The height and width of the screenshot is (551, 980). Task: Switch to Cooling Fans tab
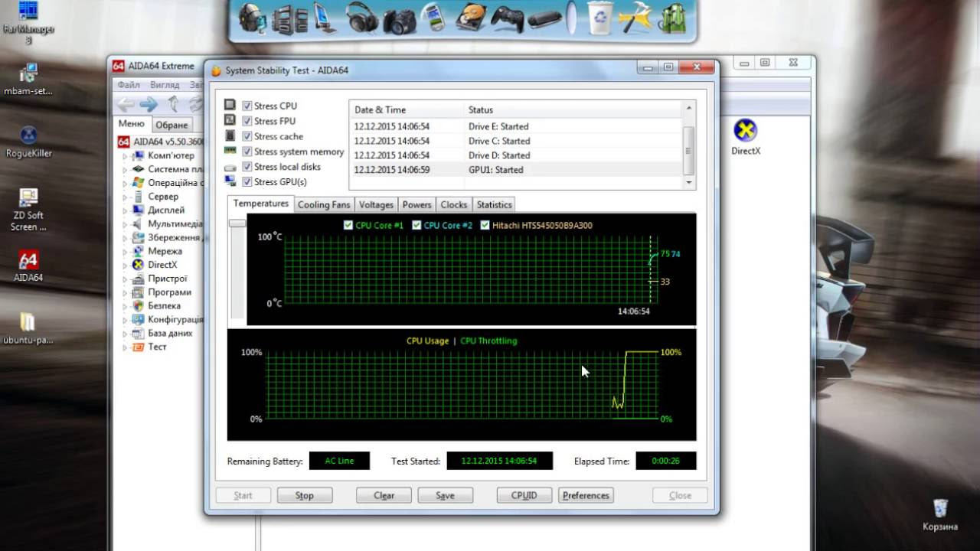[x=324, y=204]
